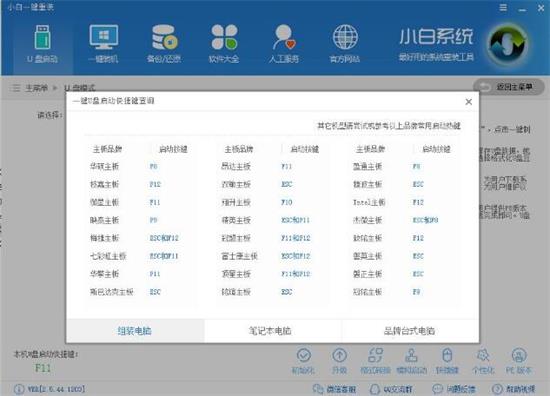Click the first 主板品牌 column header
The width and height of the screenshot is (550, 396).
pos(107,149)
